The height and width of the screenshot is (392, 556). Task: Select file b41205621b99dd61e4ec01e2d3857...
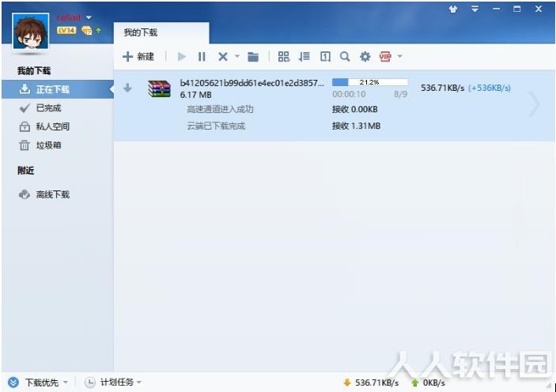pos(252,83)
